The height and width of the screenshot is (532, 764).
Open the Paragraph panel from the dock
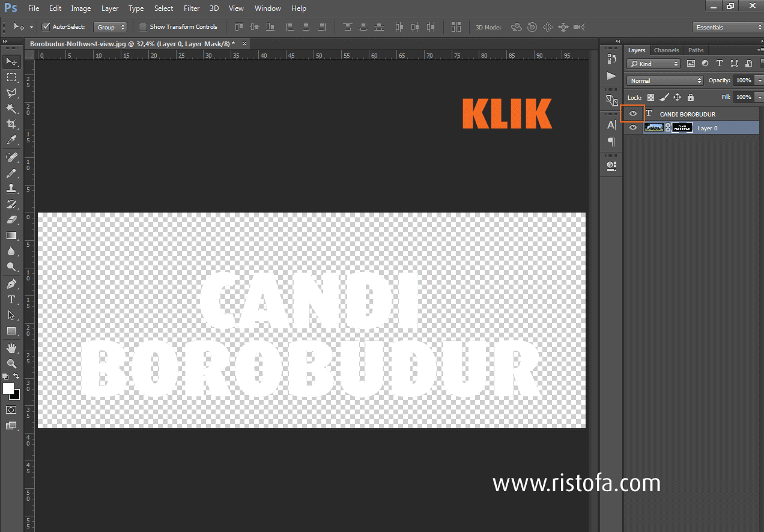click(x=611, y=142)
